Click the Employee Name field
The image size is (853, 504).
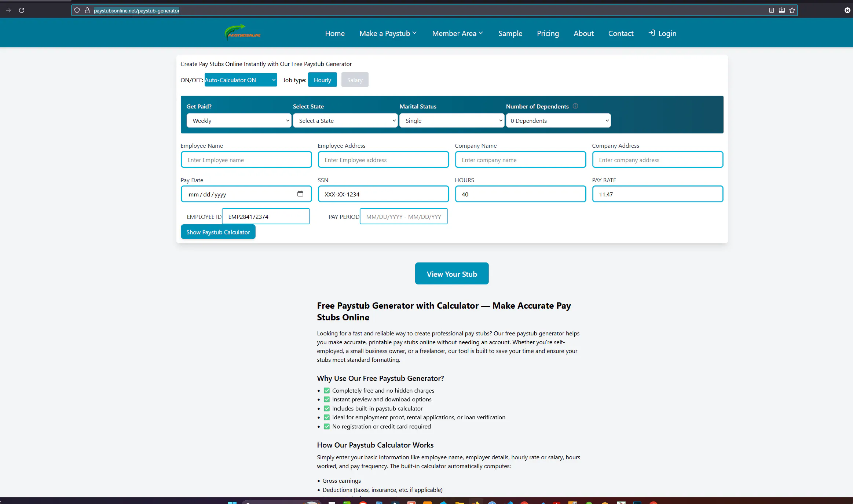246,160
